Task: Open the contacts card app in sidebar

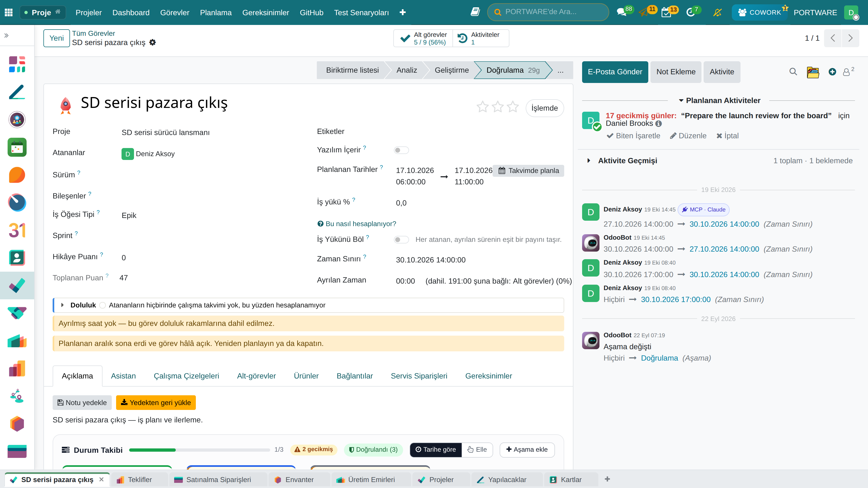Action: pos(17,258)
